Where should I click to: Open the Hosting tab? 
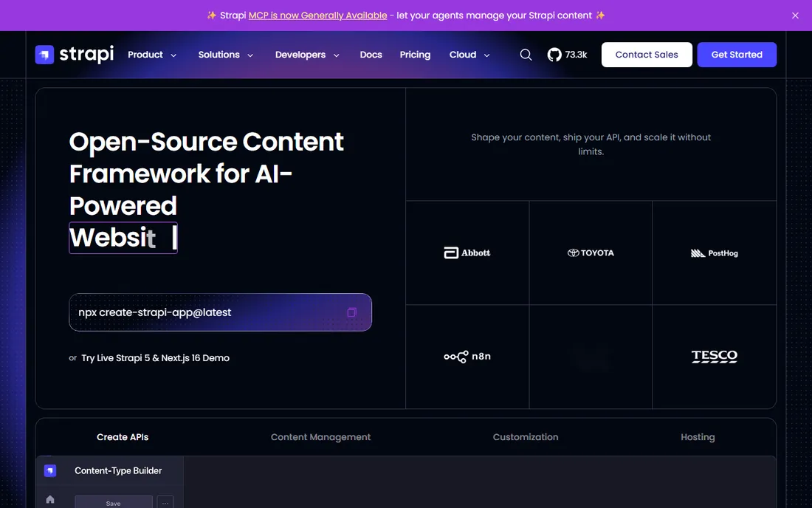(x=698, y=437)
